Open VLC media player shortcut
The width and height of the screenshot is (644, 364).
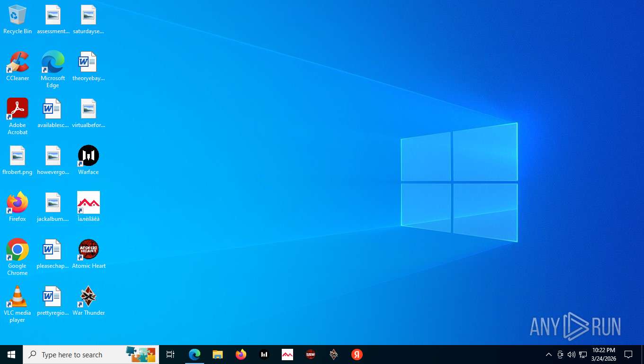click(18, 304)
